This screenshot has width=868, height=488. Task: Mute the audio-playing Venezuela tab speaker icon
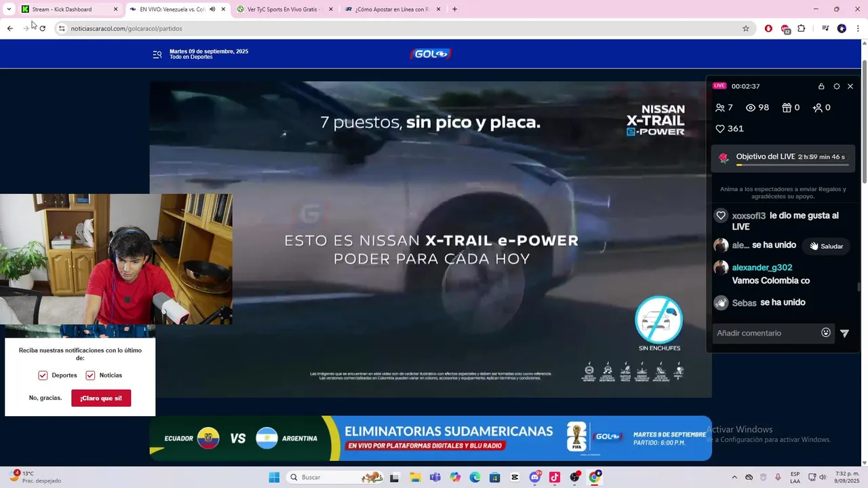coord(212,9)
